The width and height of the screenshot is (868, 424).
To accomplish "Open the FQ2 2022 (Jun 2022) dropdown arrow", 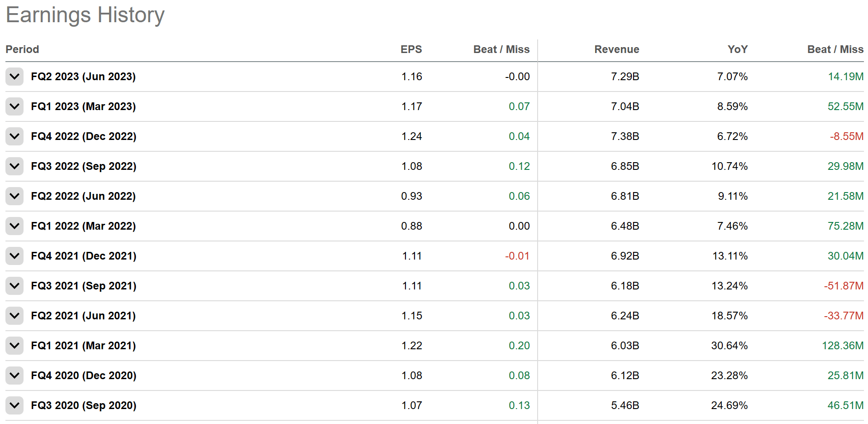I will click(x=14, y=196).
